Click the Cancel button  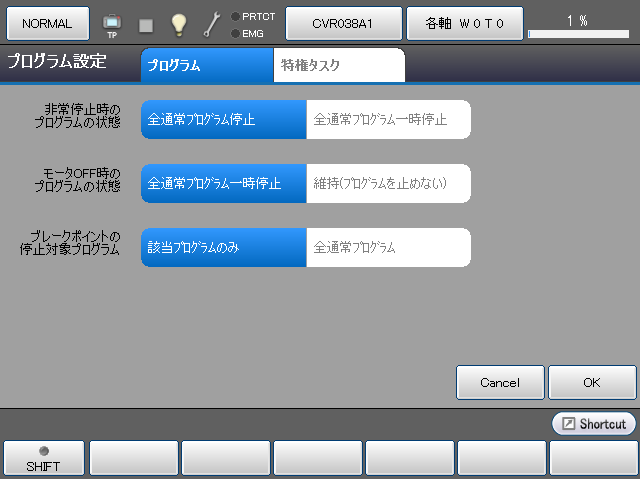coord(500,382)
